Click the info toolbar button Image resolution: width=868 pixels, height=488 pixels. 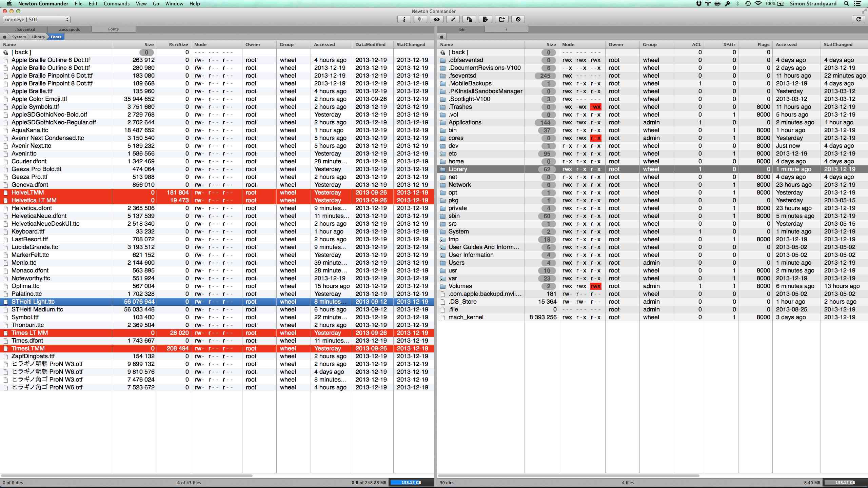[404, 19]
